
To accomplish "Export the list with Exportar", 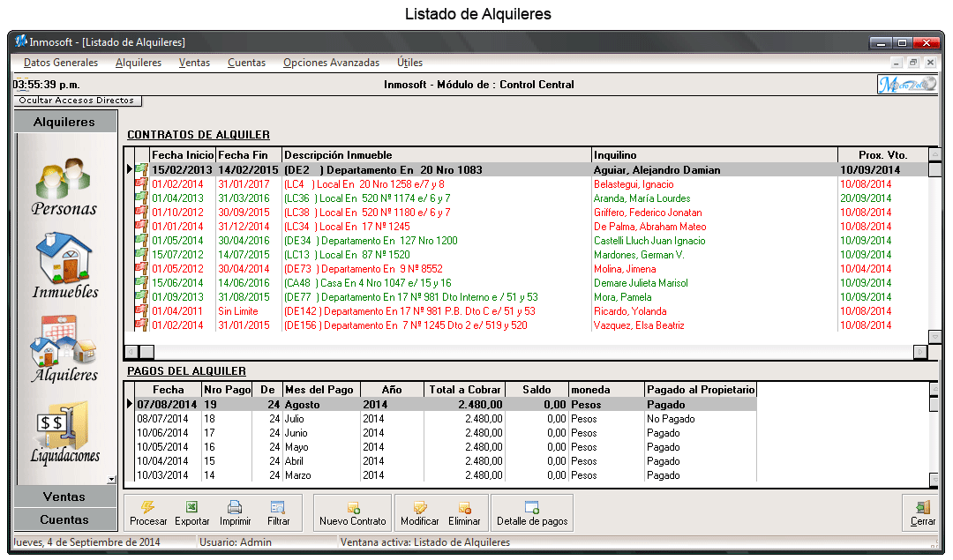I will click(192, 513).
